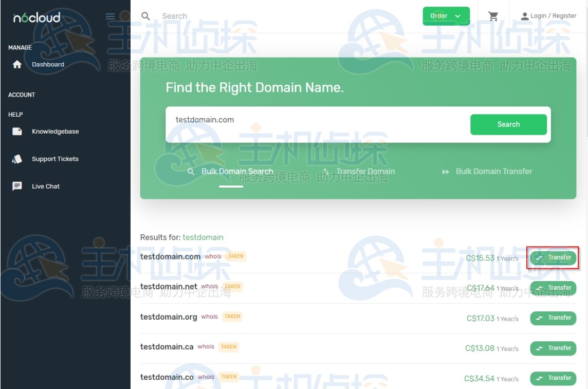Click the Dashboard home icon

tap(17, 64)
